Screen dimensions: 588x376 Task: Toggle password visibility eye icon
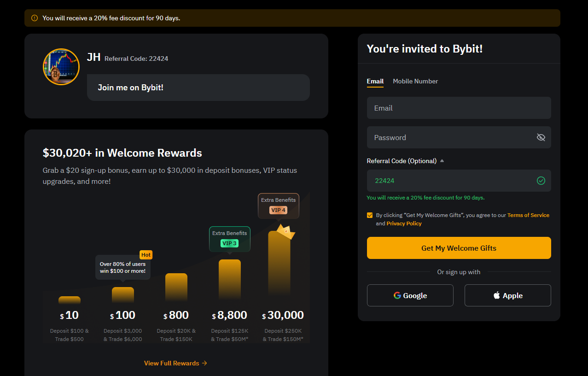point(541,137)
